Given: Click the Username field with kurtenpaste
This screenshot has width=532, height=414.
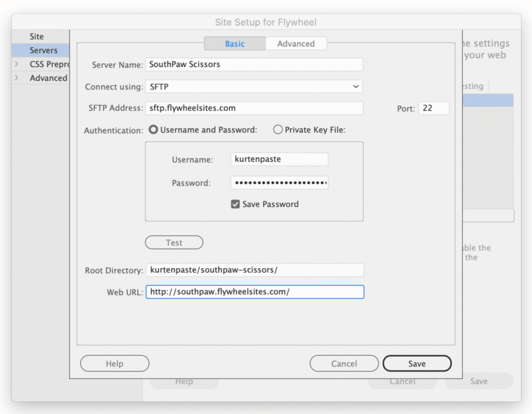Looking at the screenshot, I should coord(279,159).
